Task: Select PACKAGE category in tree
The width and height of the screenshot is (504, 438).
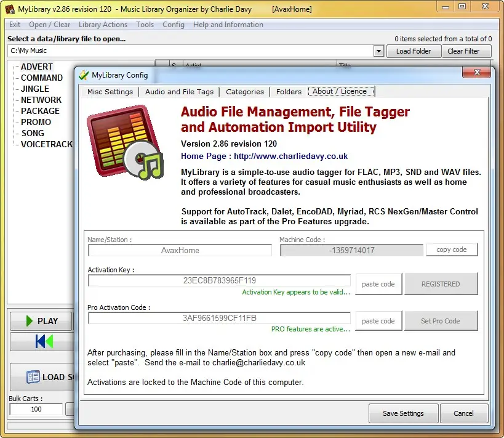Action: pyautogui.click(x=40, y=111)
